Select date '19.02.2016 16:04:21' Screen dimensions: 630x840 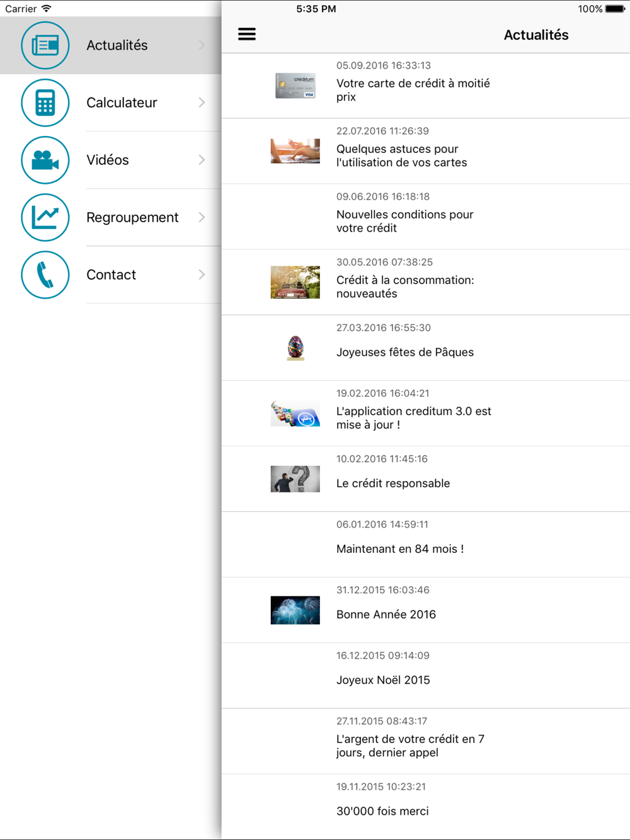(383, 393)
